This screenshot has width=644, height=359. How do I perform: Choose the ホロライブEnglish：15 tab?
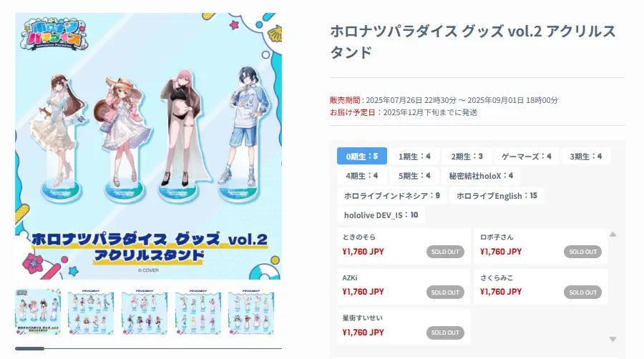click(x=497, y=196)
